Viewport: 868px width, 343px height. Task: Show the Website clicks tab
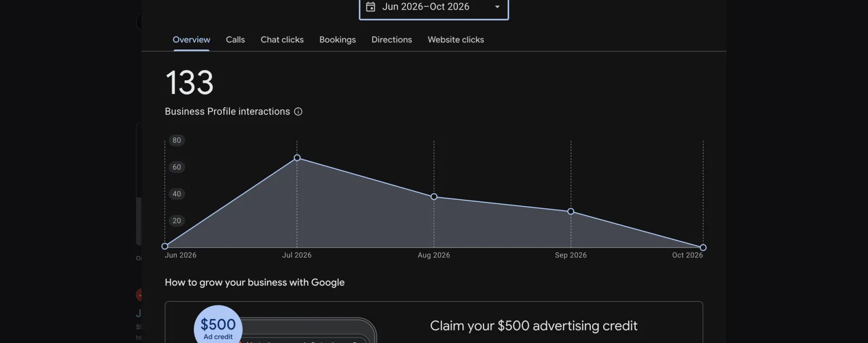(456, 40)
